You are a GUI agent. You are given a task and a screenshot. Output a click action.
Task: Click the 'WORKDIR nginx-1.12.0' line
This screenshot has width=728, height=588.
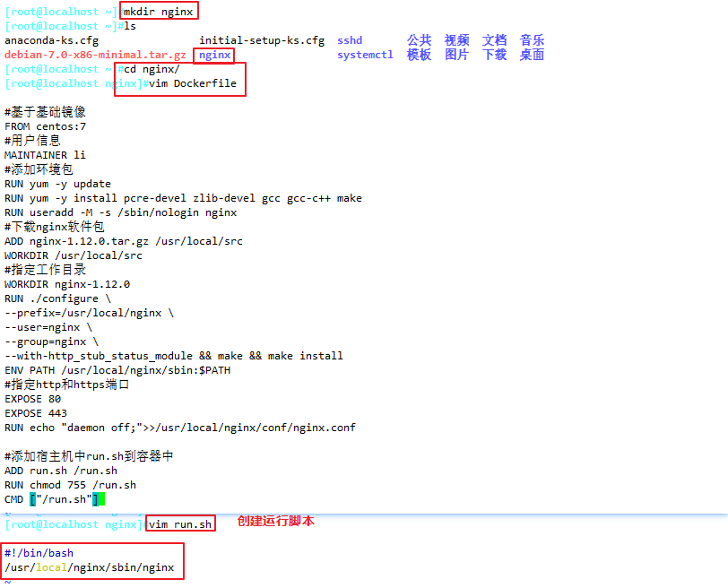pos(67,284)
